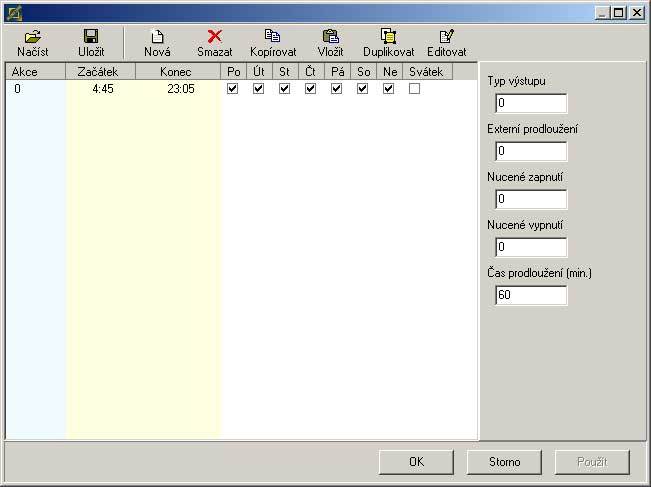Image resolution: width=651 pixels, height=487 pixels.
Task: Click the St column header
Action: 286,71
